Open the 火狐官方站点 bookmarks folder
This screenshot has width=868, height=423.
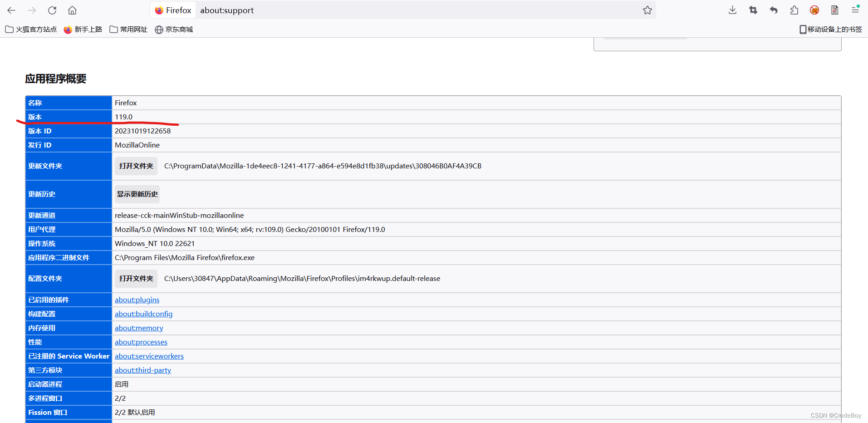30,29
